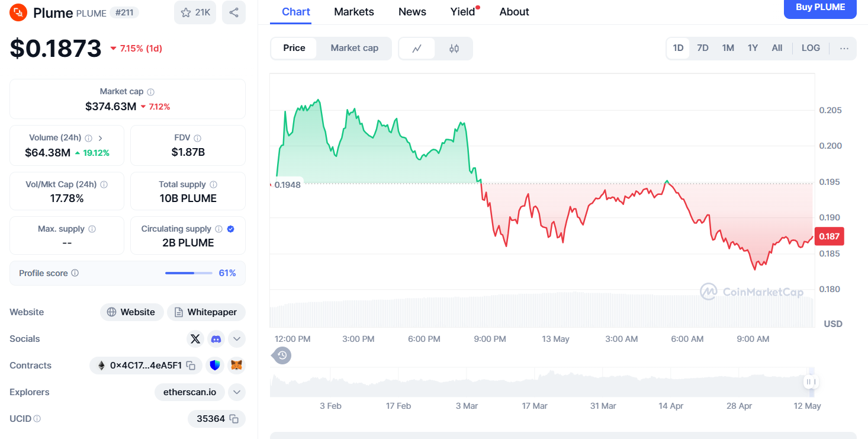Add token to MetaMask via fox icon
This screenshot has height=439, width=868.
tap(236, 366)
